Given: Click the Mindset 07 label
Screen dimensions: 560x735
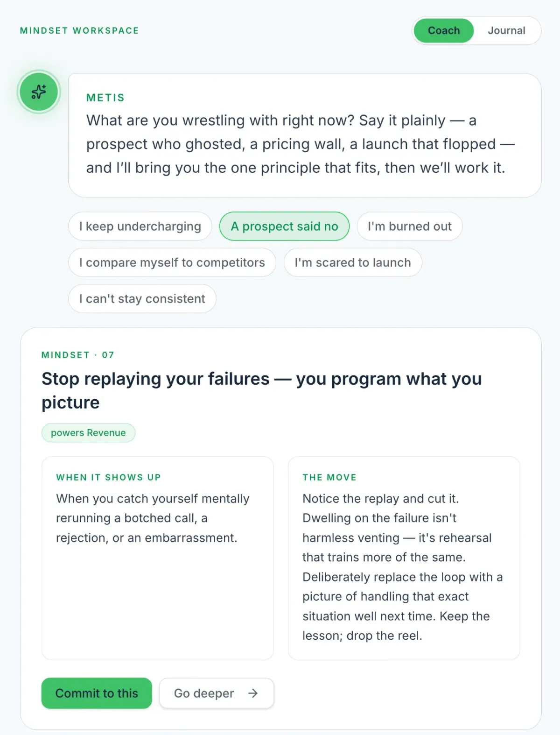Looking at the screenshot, I should pyautogui.click(x=78, y=355).
